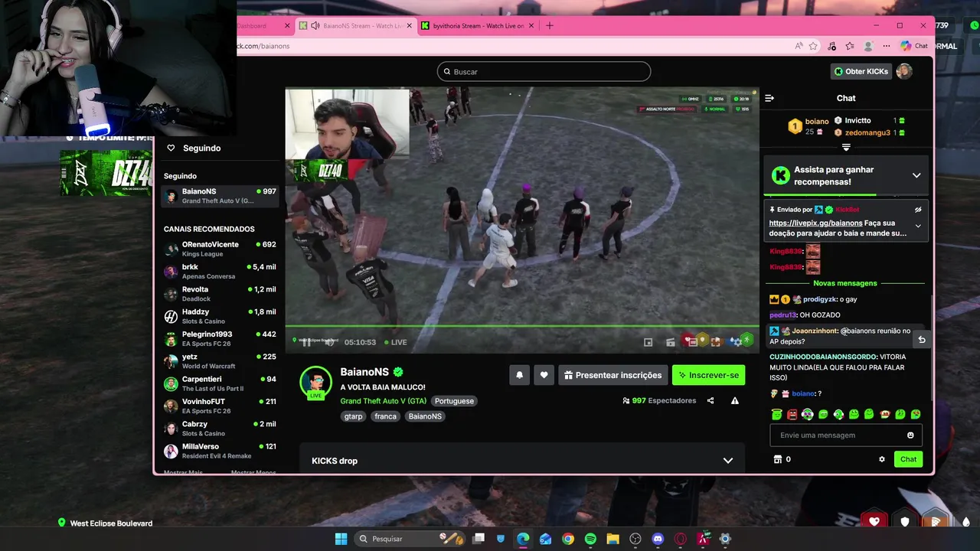Image resolution: width=980 pixels, height=551 pixels.
Task: Click the user avatar in top bar
Action: 904,71
